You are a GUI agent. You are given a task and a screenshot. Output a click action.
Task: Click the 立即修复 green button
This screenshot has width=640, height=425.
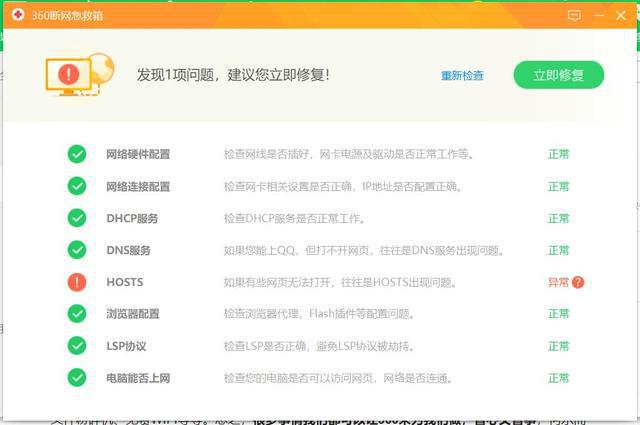pos(558,75)
